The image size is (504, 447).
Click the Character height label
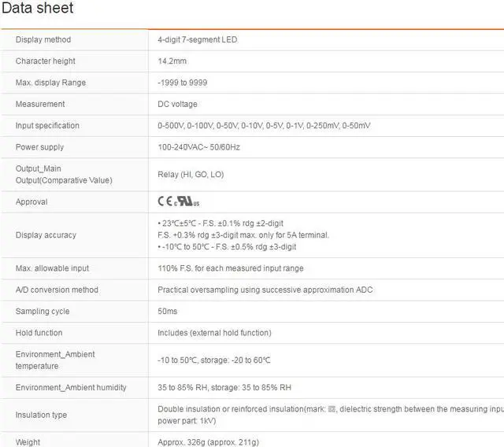click(x=46, y=61)
